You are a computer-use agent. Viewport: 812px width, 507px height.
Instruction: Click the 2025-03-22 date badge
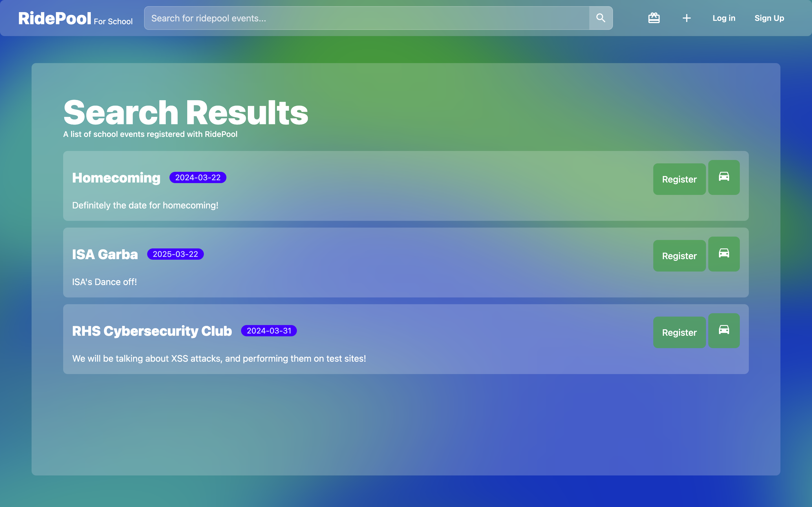coord(175,254)
